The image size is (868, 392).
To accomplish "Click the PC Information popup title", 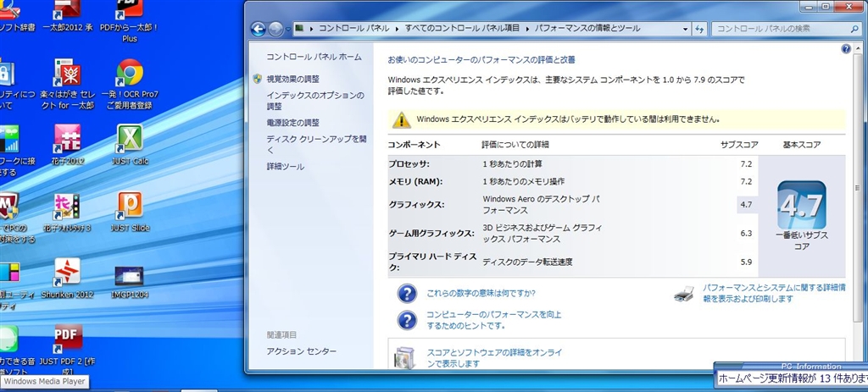I will [x=810, y=366].
